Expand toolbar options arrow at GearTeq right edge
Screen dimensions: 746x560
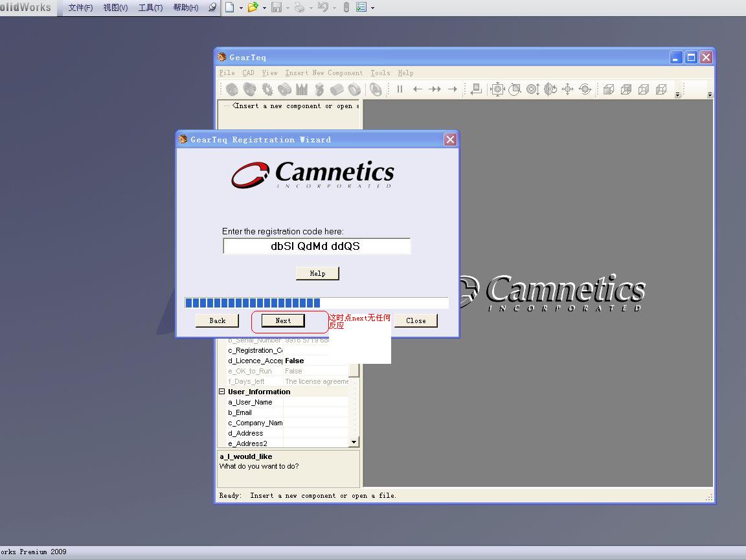tap(710, 95)
